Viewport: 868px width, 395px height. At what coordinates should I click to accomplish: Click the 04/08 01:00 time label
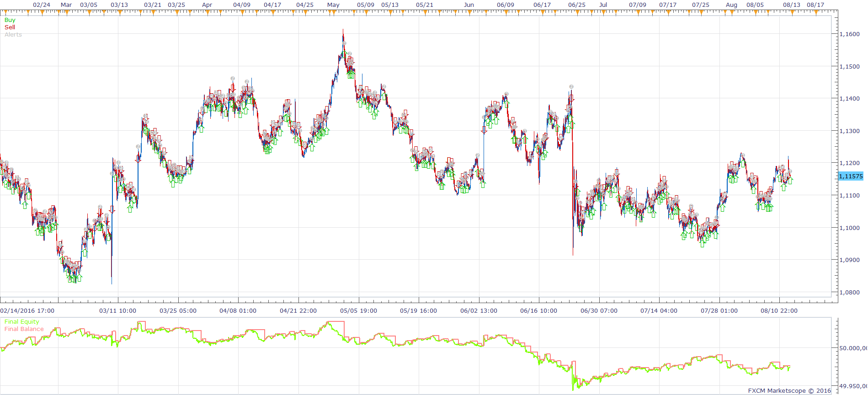[x=238, y=311]
